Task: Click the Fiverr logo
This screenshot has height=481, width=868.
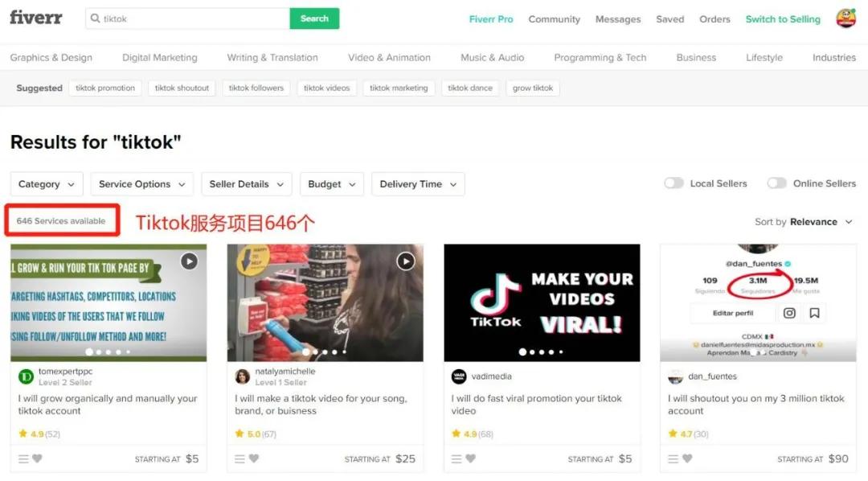Action: [35, 18]
